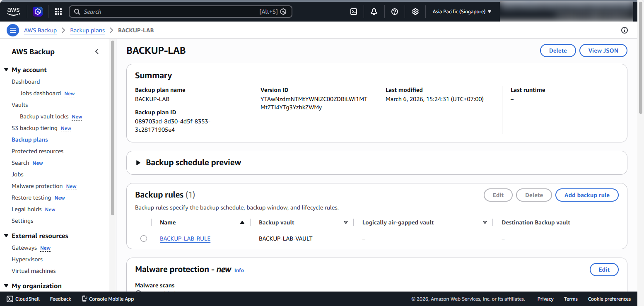Viewport: 644px width, 306px height.
Task: Collapse the My organization nav section
Action: pyautogui.click(x=6, y=286)
